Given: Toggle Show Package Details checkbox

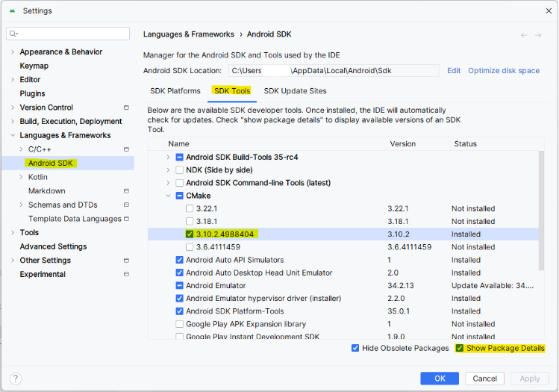Looking at the screenshot, I should (460, 348).
